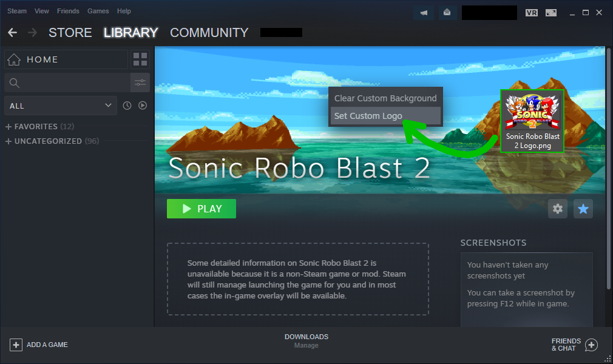Switch to the Library tab
The height and width of the screenshot is (364, 613).
pos(130,32)
